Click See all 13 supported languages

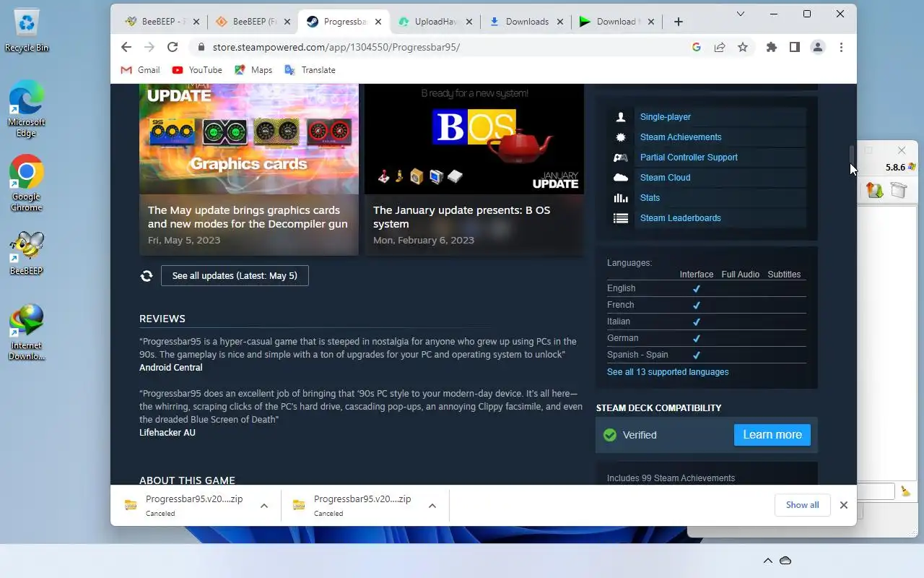click(x=668, y=372)
